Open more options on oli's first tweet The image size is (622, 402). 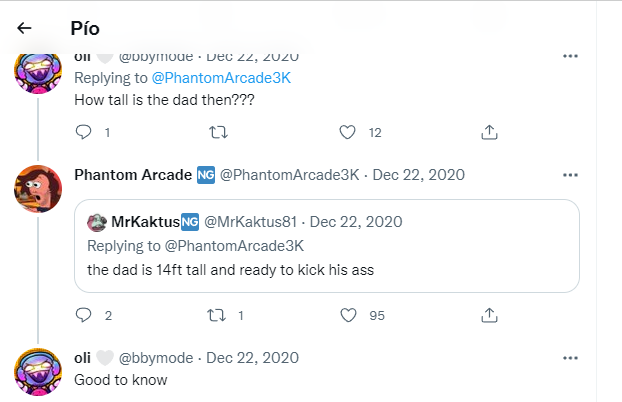click(x=570, y=56)
